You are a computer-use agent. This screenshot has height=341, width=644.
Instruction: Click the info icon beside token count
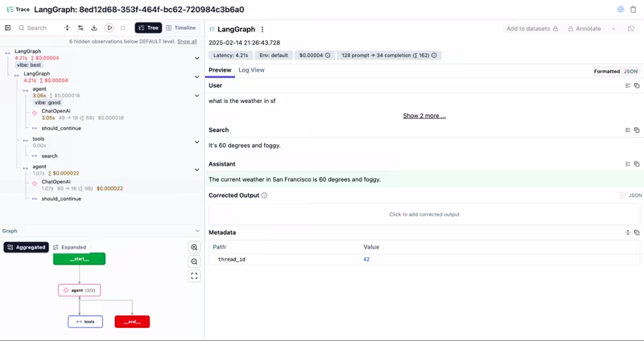(434, 55)
